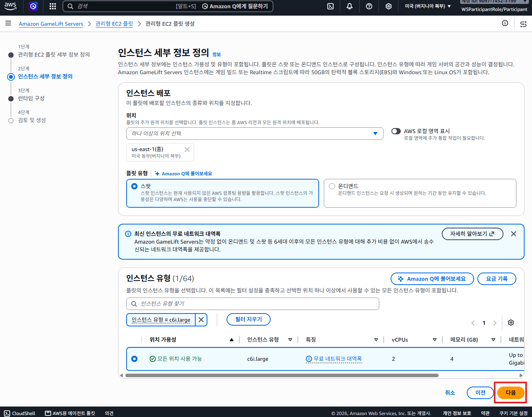Open the AWS home logo
Screen dimensions: 532x417
click(11, 6)
